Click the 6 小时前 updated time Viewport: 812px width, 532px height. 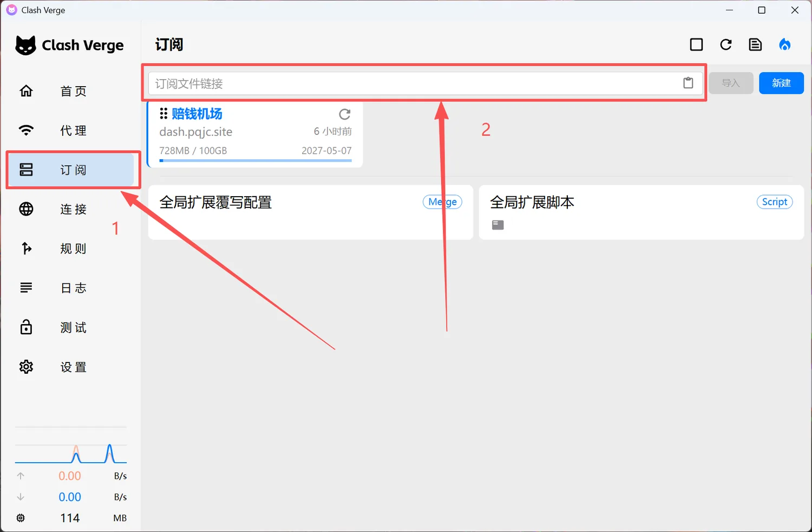(x=333, y=131)
